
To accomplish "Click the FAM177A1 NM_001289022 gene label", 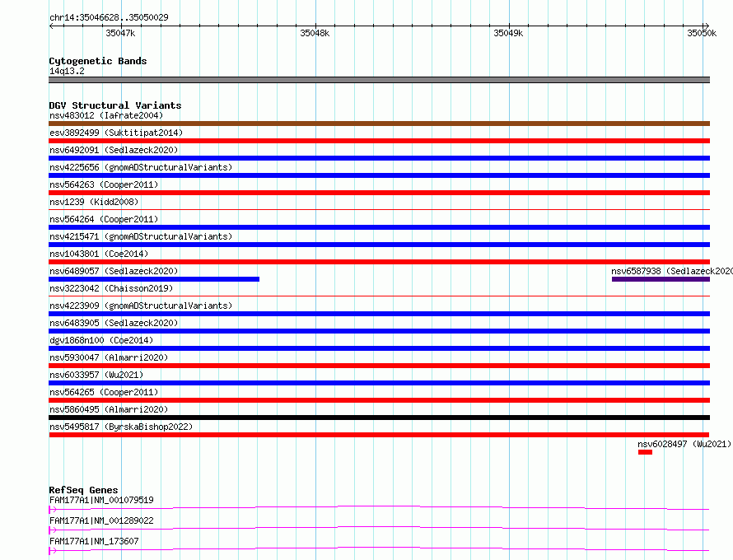I will point(101,520).
